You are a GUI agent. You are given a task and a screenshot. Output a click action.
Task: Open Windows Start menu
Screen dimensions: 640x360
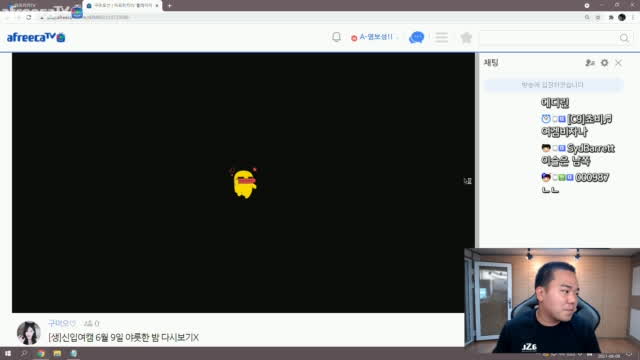tap(8, 353)
